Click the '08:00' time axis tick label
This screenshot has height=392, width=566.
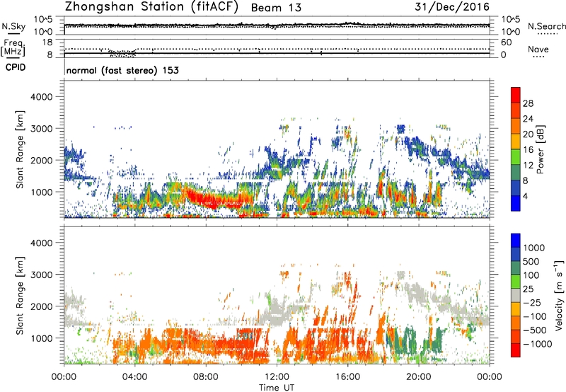(206, 377)
